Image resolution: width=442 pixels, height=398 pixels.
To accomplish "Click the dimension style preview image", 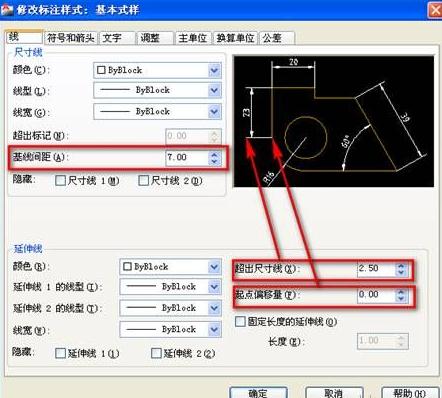I will 334,121.
